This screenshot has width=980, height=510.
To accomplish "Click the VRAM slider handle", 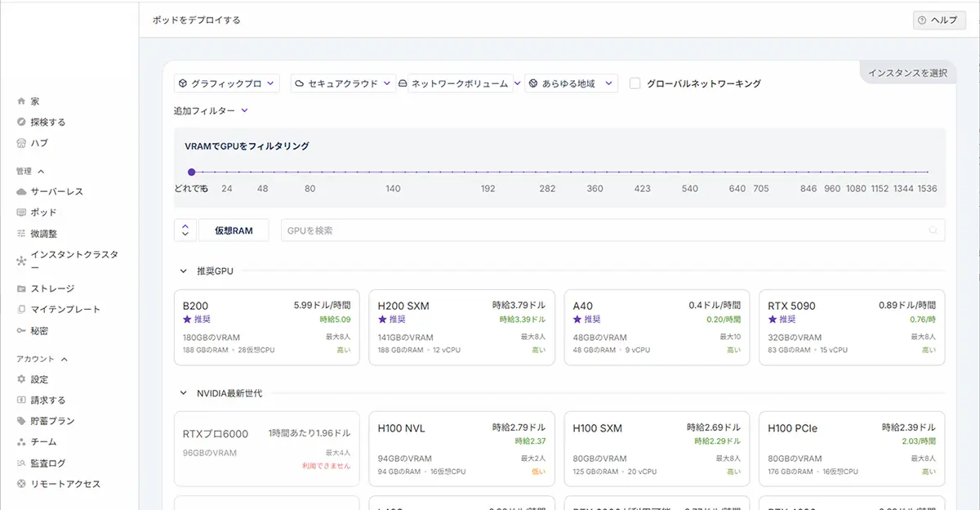I will pos(191,172).
